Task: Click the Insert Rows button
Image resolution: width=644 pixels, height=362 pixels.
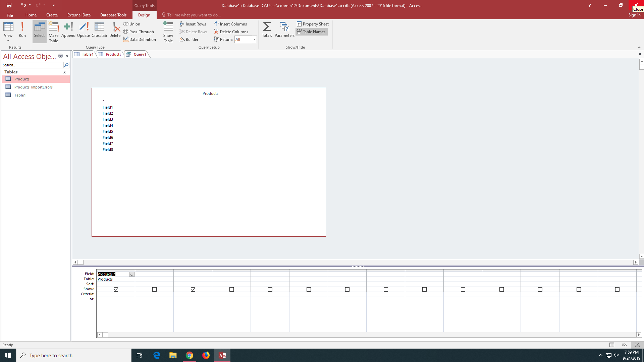Action: [193, 24]
